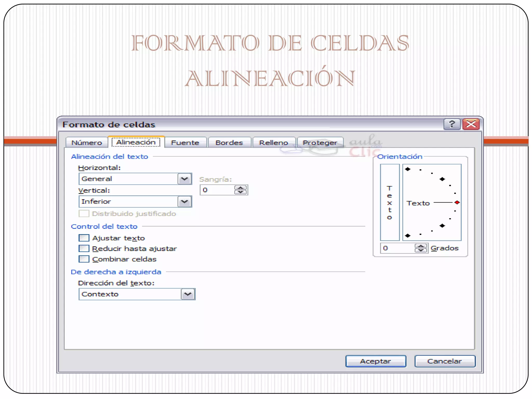Viewport: 532px width, 399px height.
Task: Switch to the Fuente tab
Action: pos(185,143)
